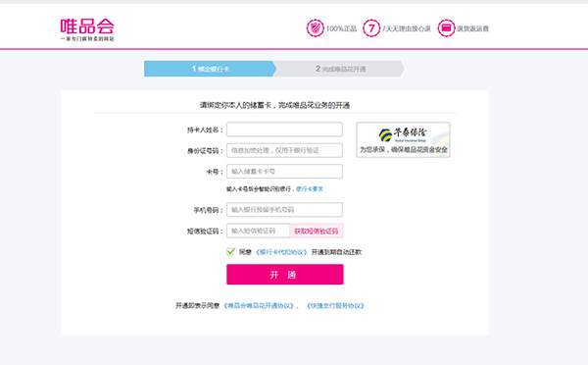Viewport: 588px width, 365px height.
Task: Open the 银行卡代扣协议 link
Action: 281,252
